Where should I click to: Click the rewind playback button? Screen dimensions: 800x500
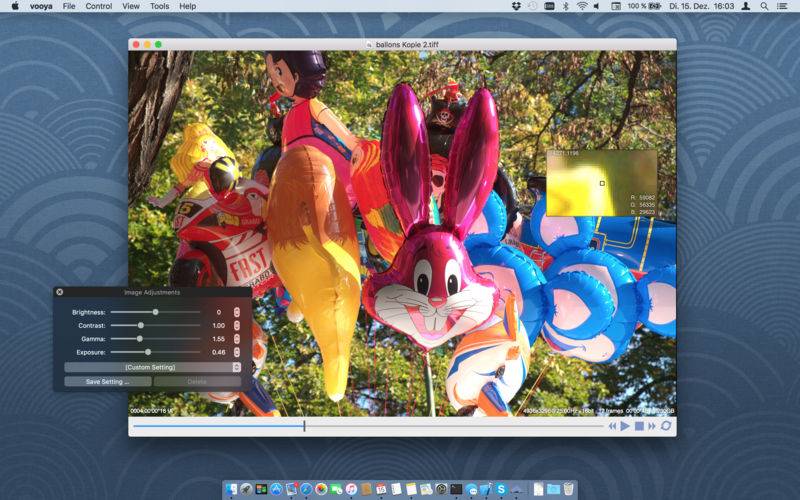point(612,426)
